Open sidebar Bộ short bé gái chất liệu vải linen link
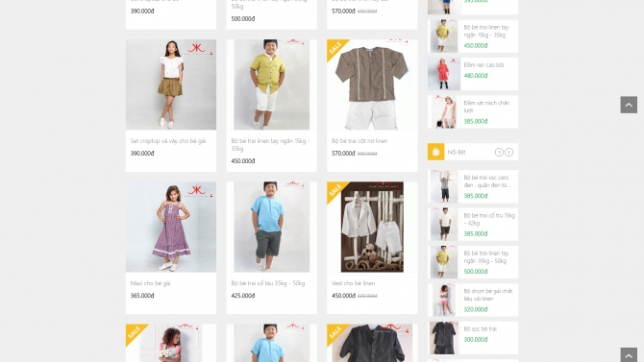The image size is (644, 362). click(488, 295)
